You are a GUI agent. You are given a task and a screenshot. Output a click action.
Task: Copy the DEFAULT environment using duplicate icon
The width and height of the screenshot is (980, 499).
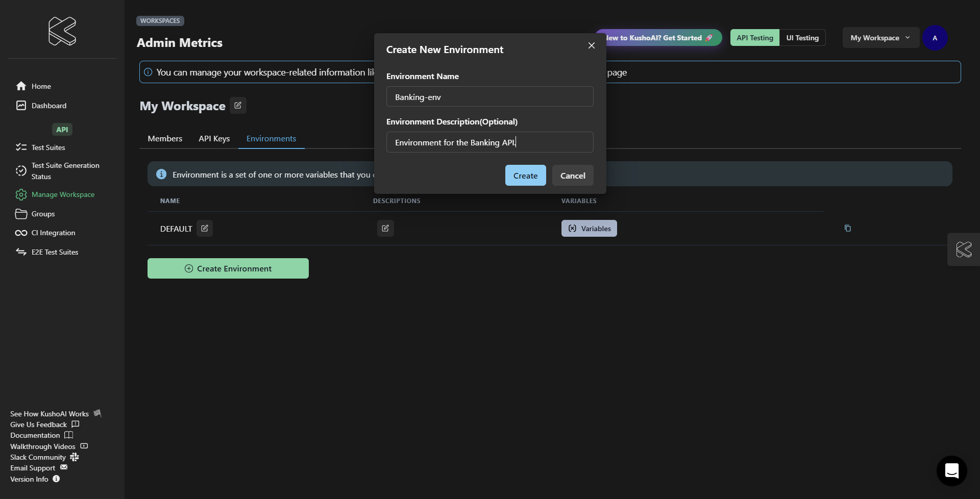tap(847, 229)
